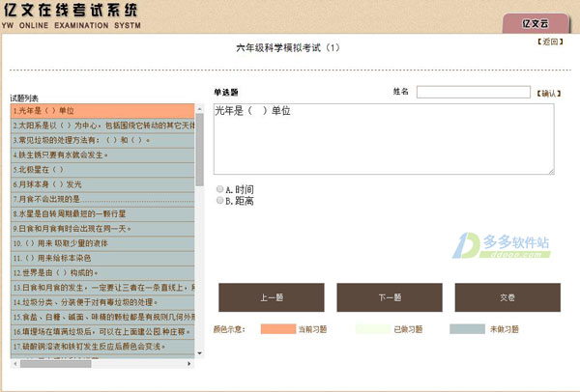Screen dimensions: 580x392
Task: Select question 3 常见垃圾的处理方法
Action: point(102,140)
